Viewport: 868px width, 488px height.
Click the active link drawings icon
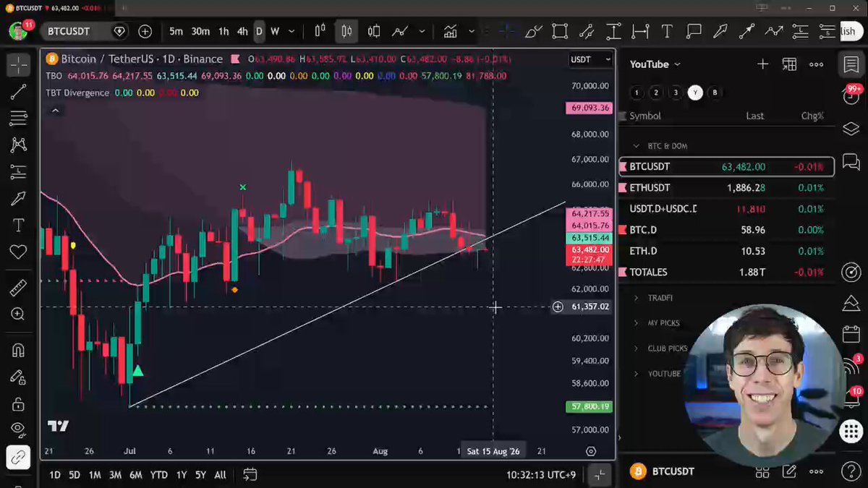click(x=18, y=457)
